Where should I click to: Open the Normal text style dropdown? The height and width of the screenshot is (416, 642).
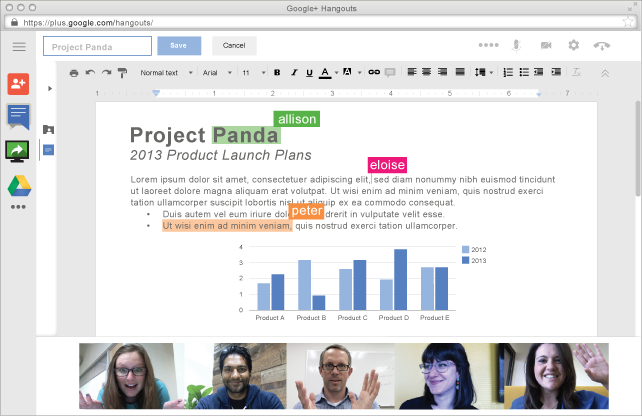tap(165, 73)
